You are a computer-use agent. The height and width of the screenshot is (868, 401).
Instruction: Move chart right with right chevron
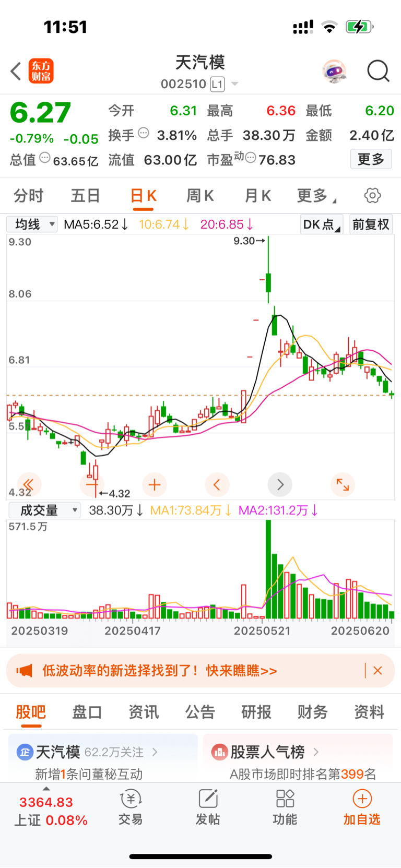[280, 485]
